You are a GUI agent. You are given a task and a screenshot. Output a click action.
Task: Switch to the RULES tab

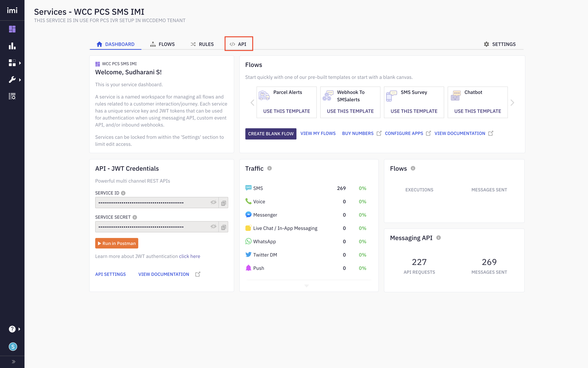pos(202,44)
